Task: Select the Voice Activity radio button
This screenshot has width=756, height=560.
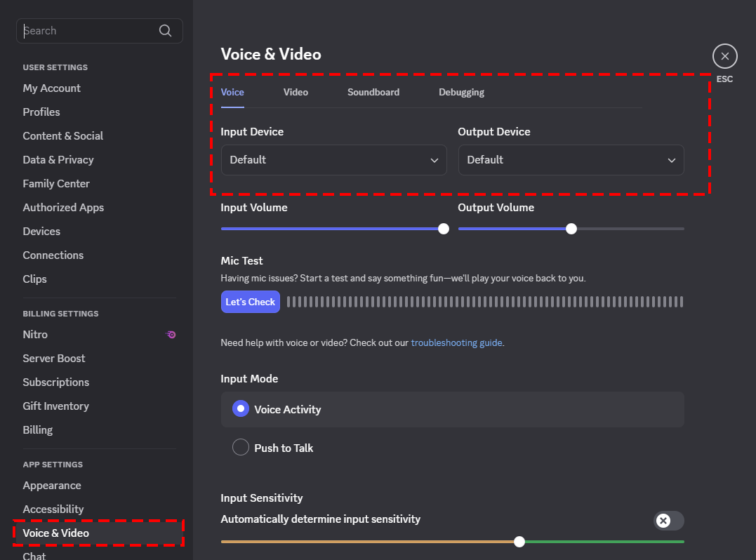Action: [241, 408]
